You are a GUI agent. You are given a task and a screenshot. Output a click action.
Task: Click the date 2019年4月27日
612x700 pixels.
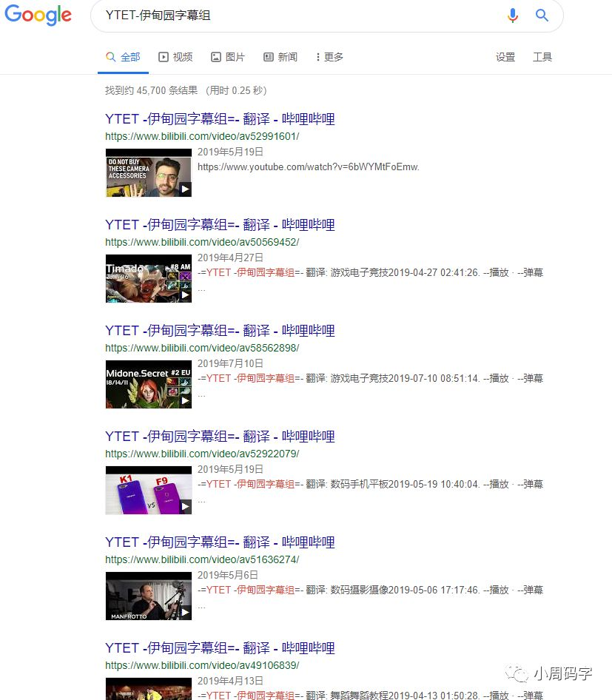click(x=230, y=258)
